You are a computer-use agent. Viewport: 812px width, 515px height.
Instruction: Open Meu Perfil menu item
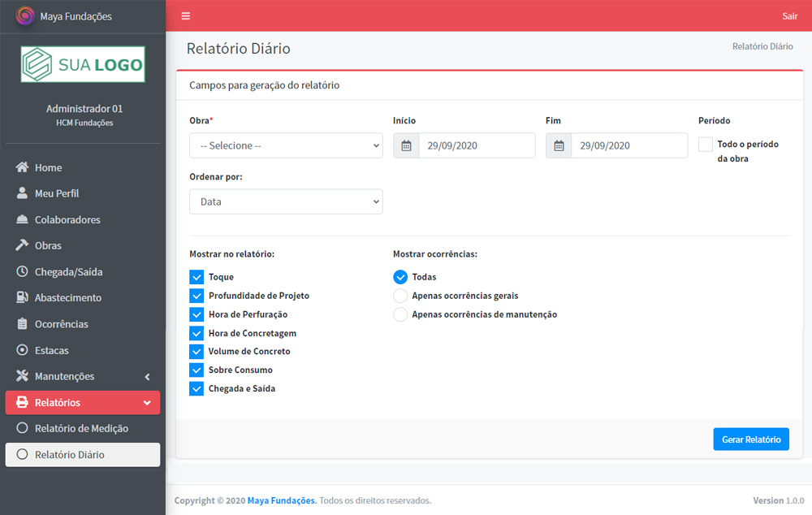[83, 193]
